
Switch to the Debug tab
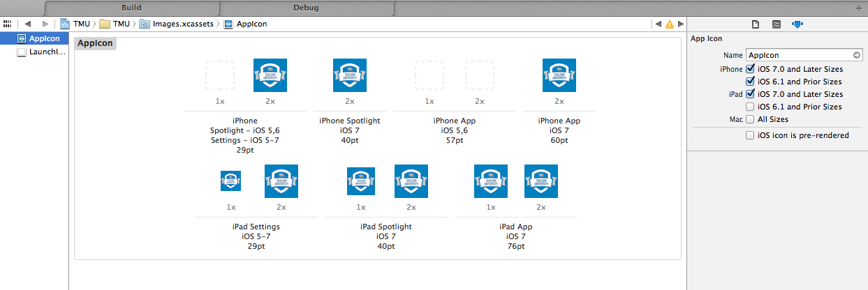pyautogui.click(x=306, y=8)
